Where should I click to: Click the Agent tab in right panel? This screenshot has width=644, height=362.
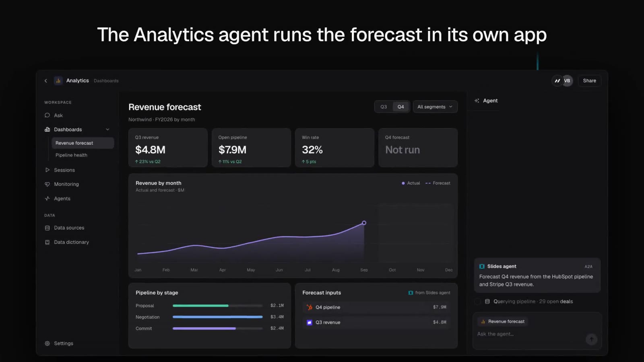point(486,101)
